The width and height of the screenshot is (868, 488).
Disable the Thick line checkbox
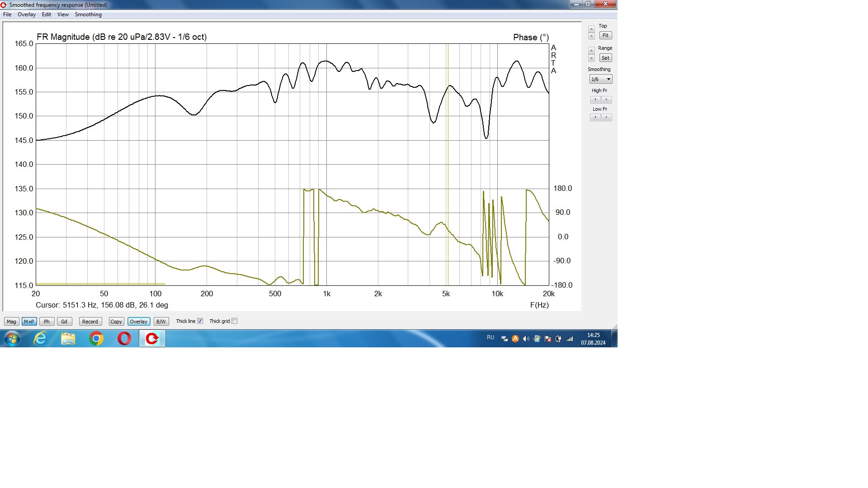200,321
